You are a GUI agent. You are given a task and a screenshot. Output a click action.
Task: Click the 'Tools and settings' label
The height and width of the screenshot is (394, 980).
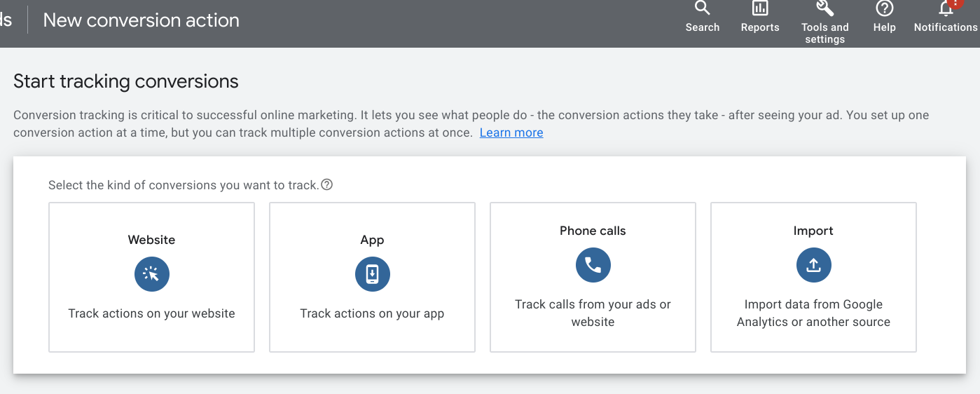pos(825,33)
